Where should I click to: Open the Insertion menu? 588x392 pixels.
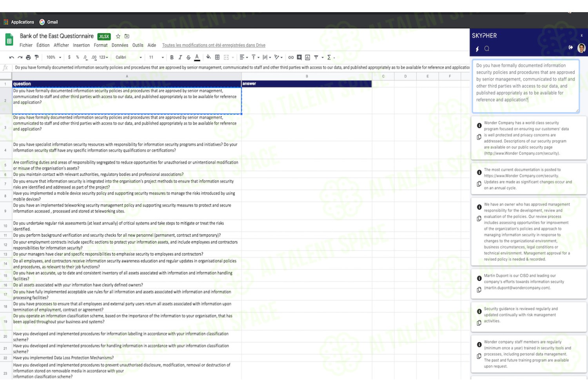(x=81, y=45)
